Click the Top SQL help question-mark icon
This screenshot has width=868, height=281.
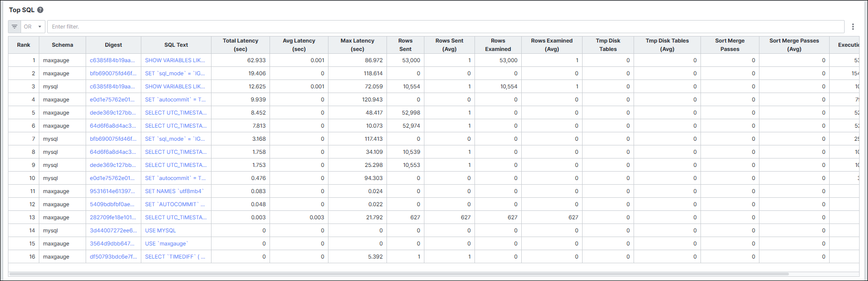click(x=40, y=10)
